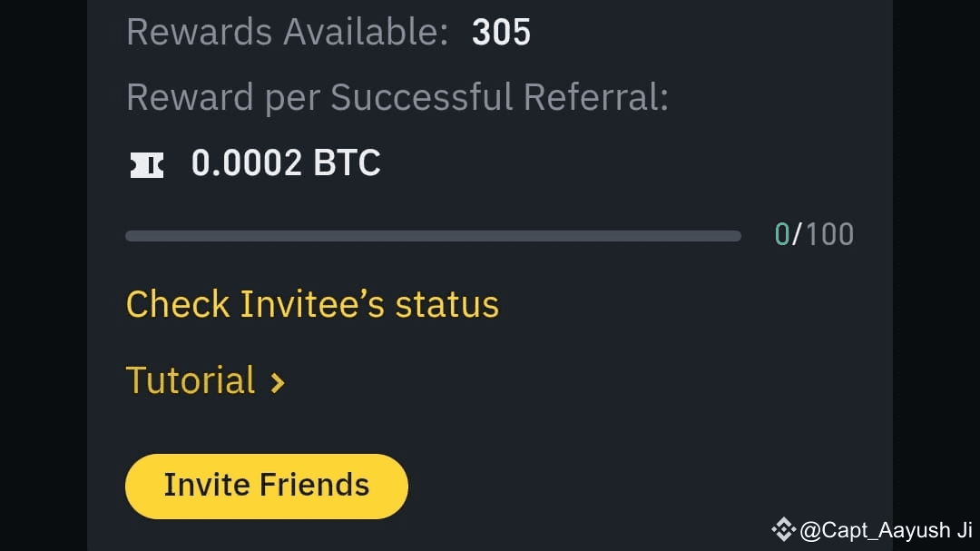Open the Tutorial link
The image size is (980, 551).
coord(205,381)
